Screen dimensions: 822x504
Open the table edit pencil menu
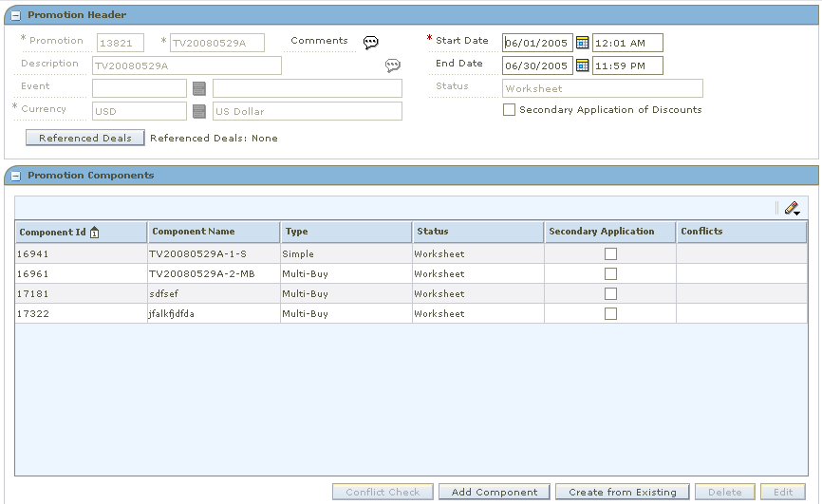793,208
